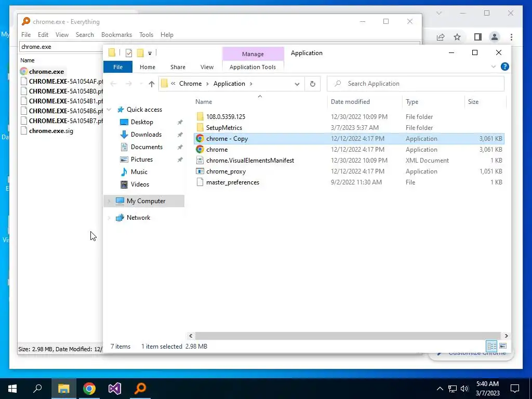532x399 pixels.
Task: Toggle the Chrome side panel icon
Action: coord(478,37)
